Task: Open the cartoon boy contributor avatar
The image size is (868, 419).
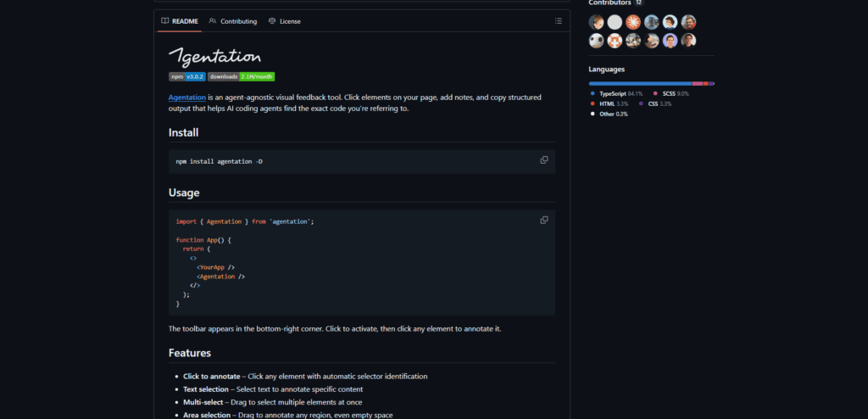Action: click(x=670, y=22)
